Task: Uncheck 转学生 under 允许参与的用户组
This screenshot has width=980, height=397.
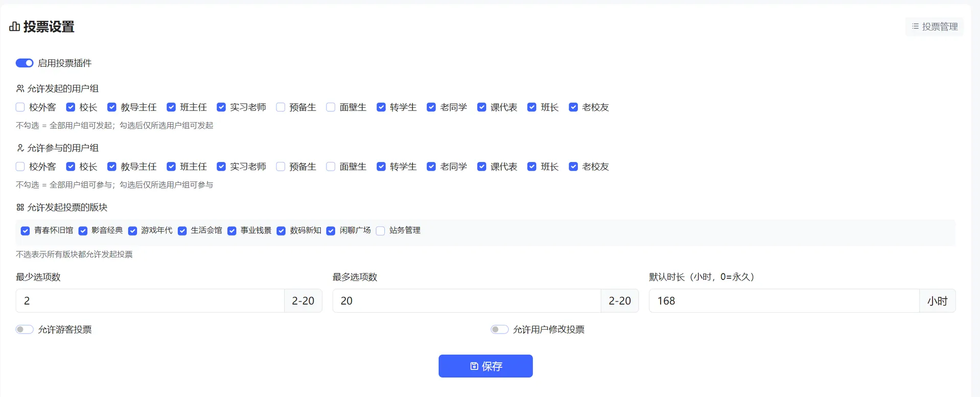Action: point(381,167)
